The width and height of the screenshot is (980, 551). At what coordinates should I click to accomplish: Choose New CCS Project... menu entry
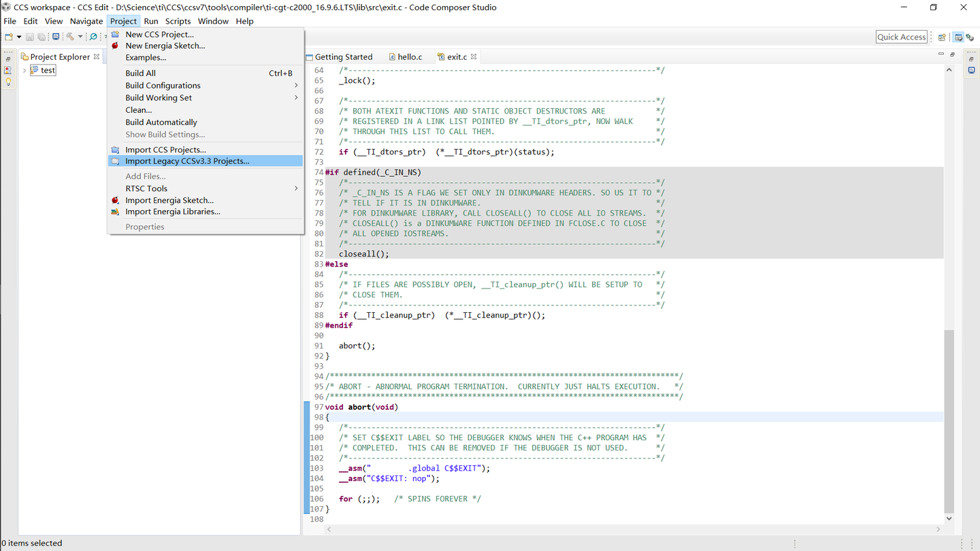click(205, 34)
